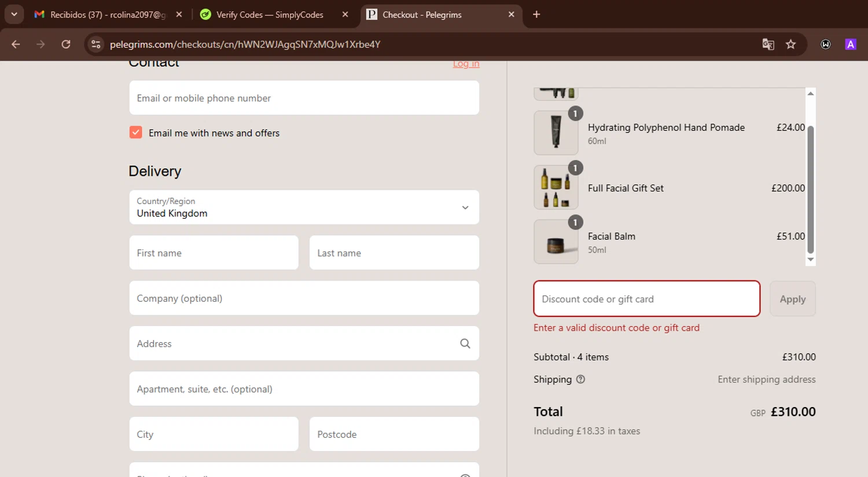868x477 pixels.
Task: Click the address search magnifier icon
Action: (465, 343)
